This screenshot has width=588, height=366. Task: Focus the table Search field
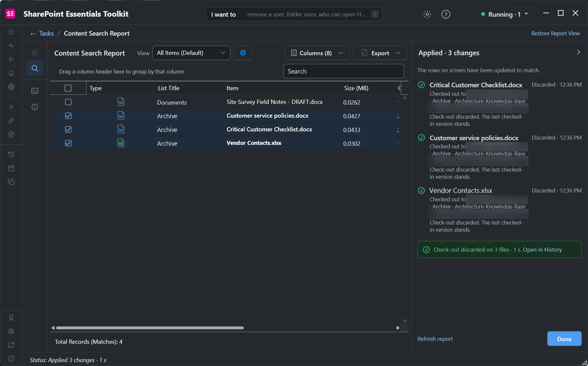pos(343,71)
